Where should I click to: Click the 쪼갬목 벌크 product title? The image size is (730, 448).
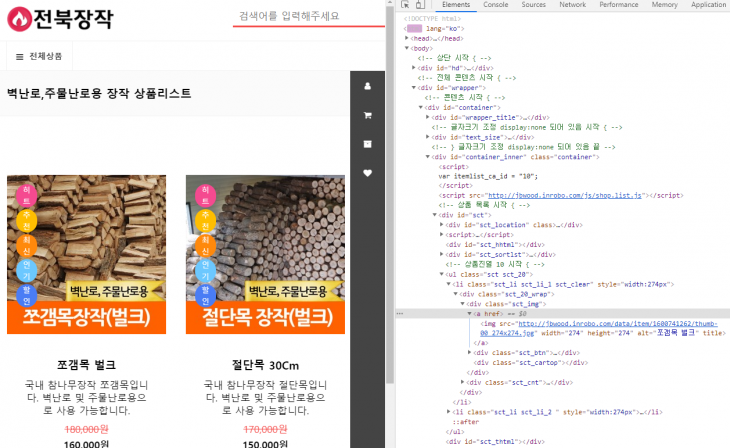(86, 365)
